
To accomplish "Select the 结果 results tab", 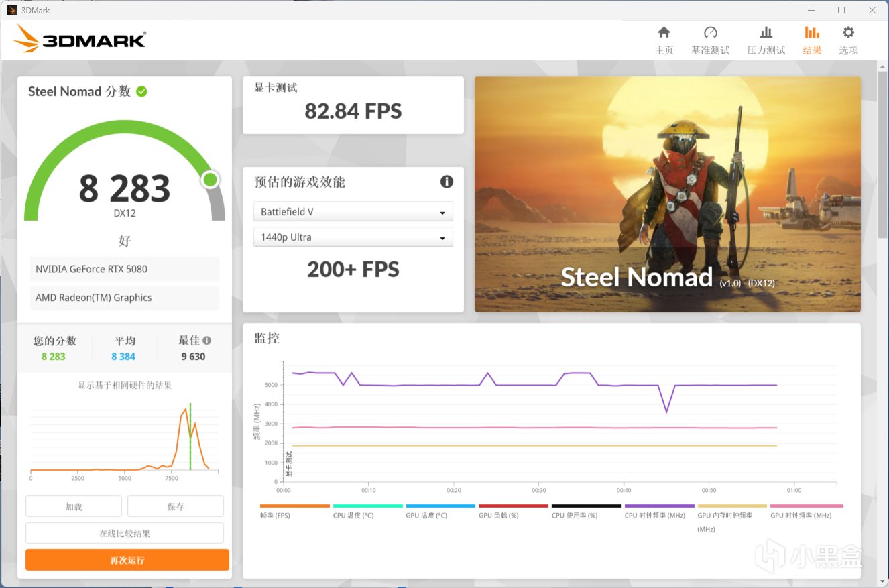I will [812, 40].
